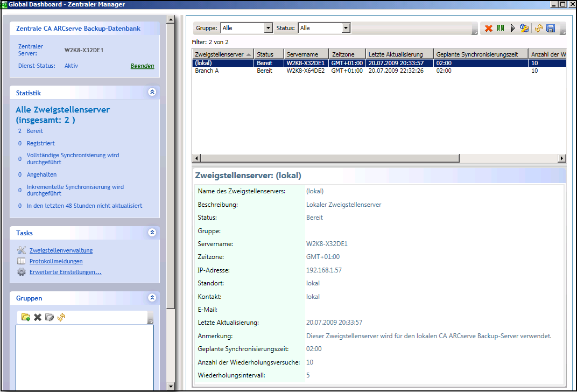This screenshot has width=577, height=392.
Task: Click the black play resume icon
Action: 512,28
